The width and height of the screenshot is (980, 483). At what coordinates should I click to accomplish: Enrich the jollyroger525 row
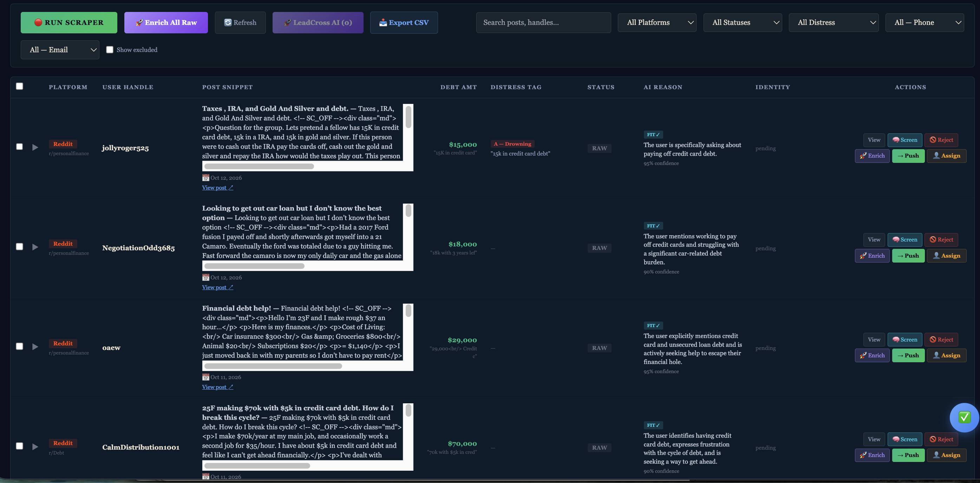coord(872,156)
